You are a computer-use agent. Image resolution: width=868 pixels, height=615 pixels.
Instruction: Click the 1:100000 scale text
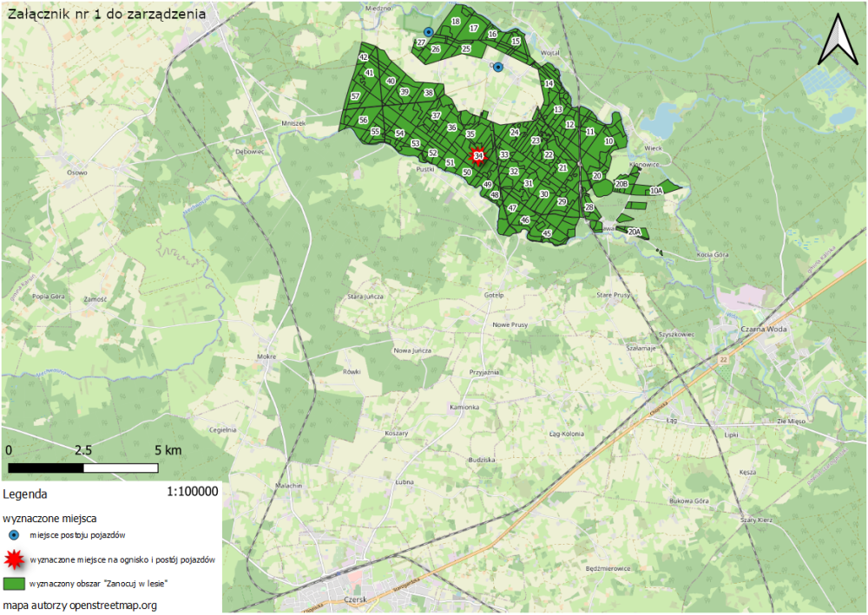[191, 491]
